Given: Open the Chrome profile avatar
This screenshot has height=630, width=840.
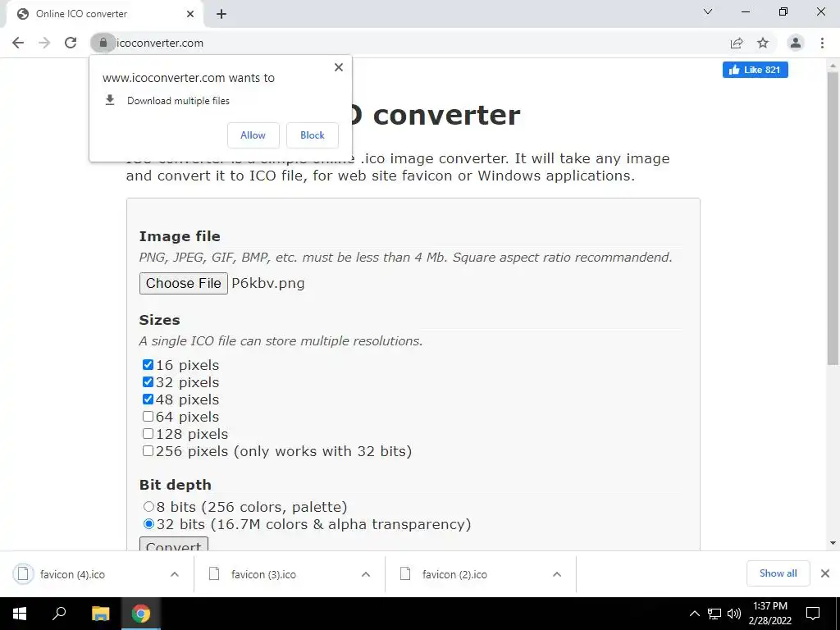Looking at the screenshot, I should coord(796,43).
